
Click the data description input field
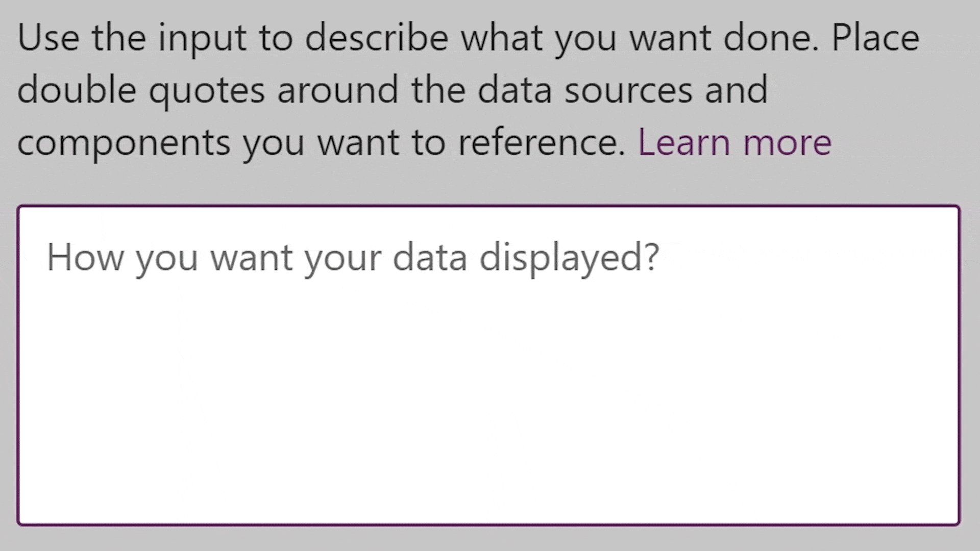coord(488,365)
